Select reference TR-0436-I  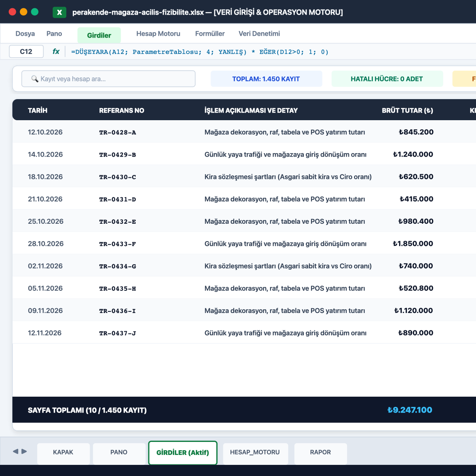117,311
